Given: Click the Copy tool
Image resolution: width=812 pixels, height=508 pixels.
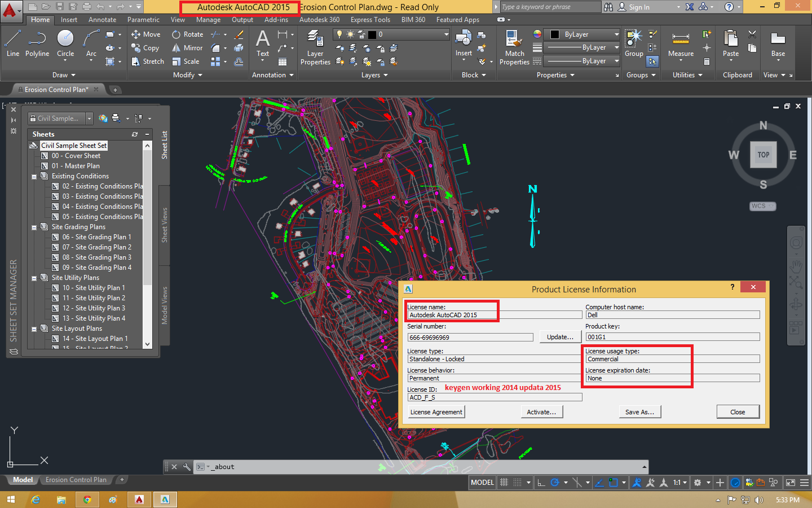Looking at the screenshot, I should tap(145, 48).
